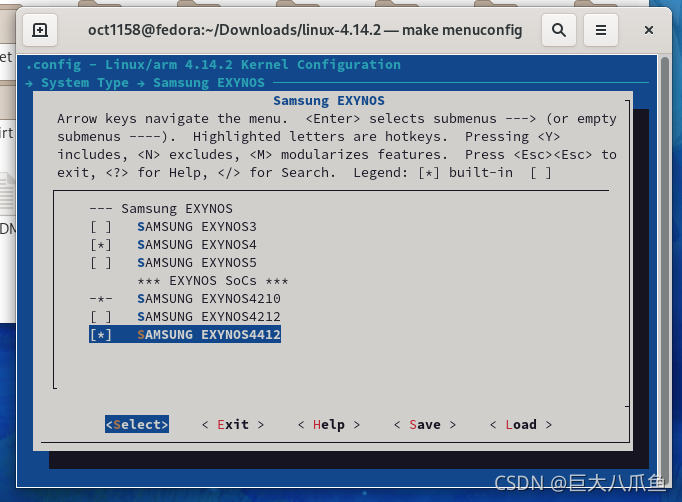Select the SAMSUNG EXYNOS4212 label
This screenshot has width=682, height=502.
click(209, 317)
